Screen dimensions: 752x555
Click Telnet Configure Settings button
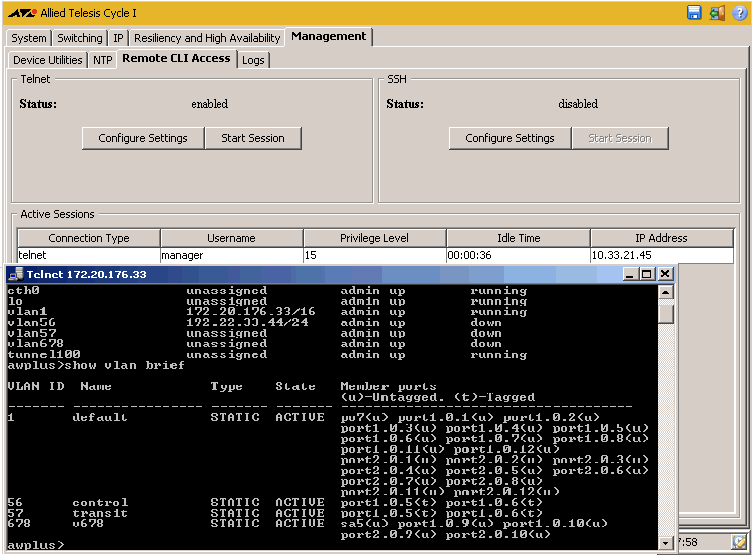143,138
